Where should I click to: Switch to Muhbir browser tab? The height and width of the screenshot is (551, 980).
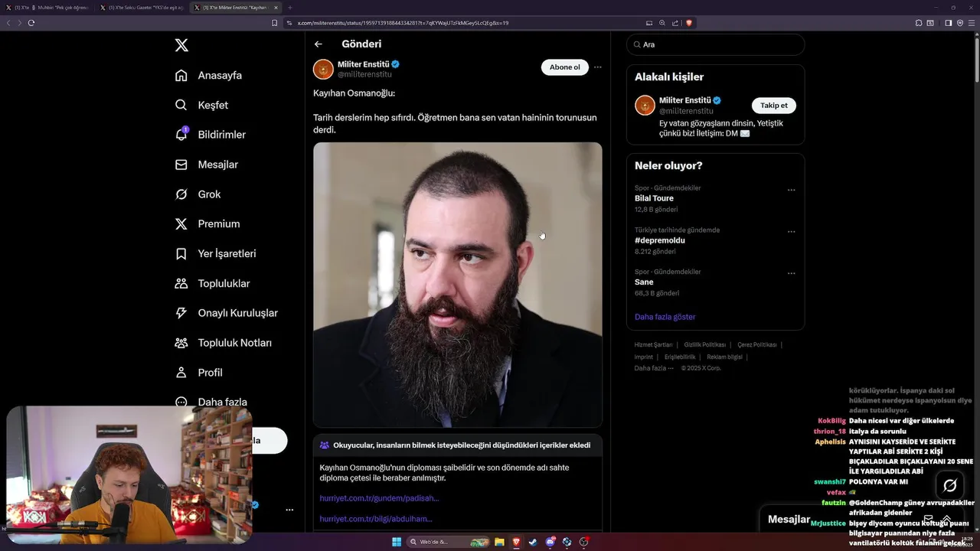pos(47,7)
